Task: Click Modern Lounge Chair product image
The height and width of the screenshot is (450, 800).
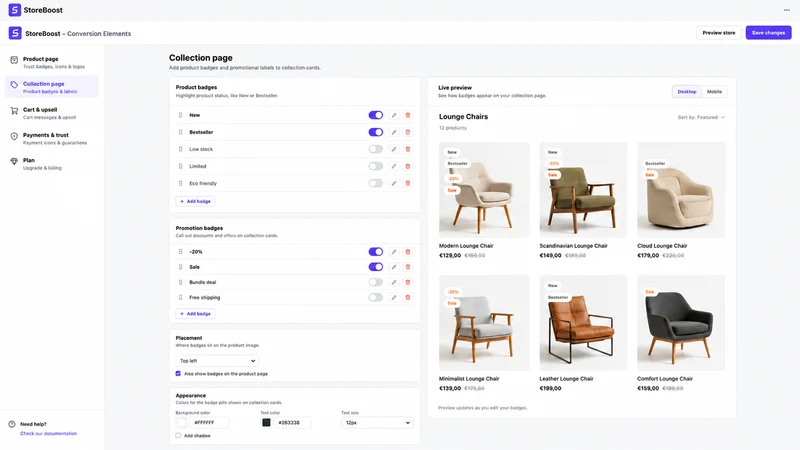Action: click(x=484, y=190)
